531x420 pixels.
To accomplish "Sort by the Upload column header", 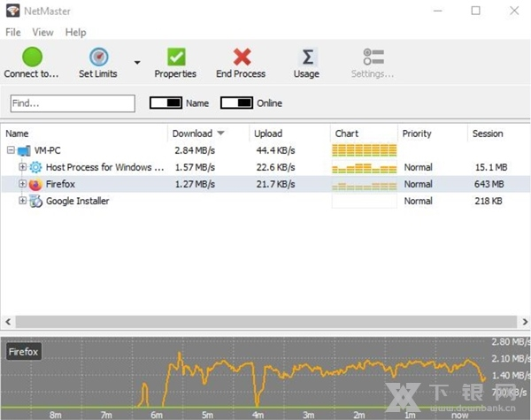I will [268, 134].
